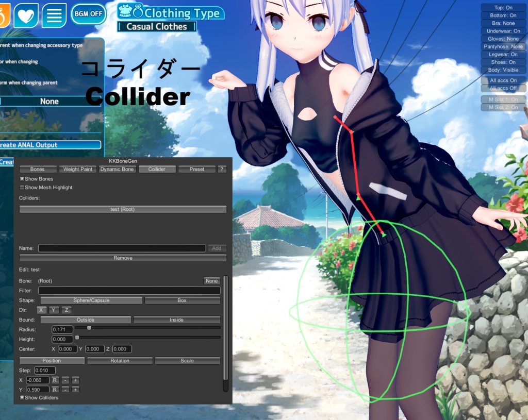Toggle Legwear: On clothing state
This screenshot has width=528, height=420.
click(x=503, y=54)
